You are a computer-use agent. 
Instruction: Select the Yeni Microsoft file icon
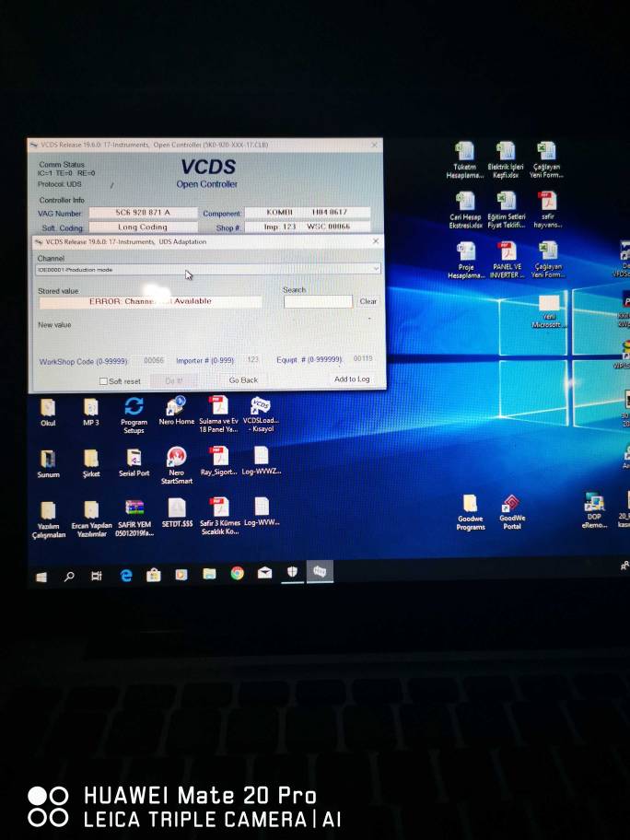tap(549, 311)
